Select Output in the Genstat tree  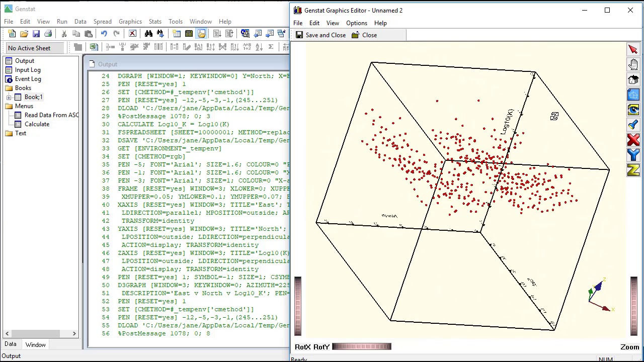[x=24, y=61]
